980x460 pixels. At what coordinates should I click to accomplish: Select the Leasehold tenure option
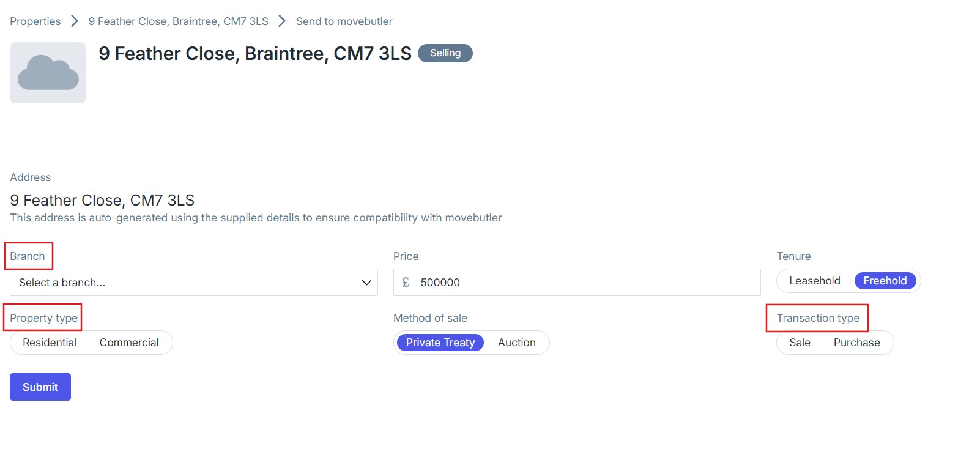814,281
